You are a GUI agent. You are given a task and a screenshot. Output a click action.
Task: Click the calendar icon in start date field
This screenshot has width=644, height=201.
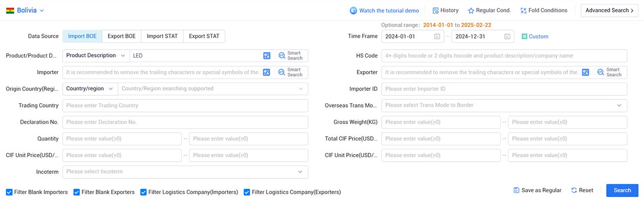point(437,36)
